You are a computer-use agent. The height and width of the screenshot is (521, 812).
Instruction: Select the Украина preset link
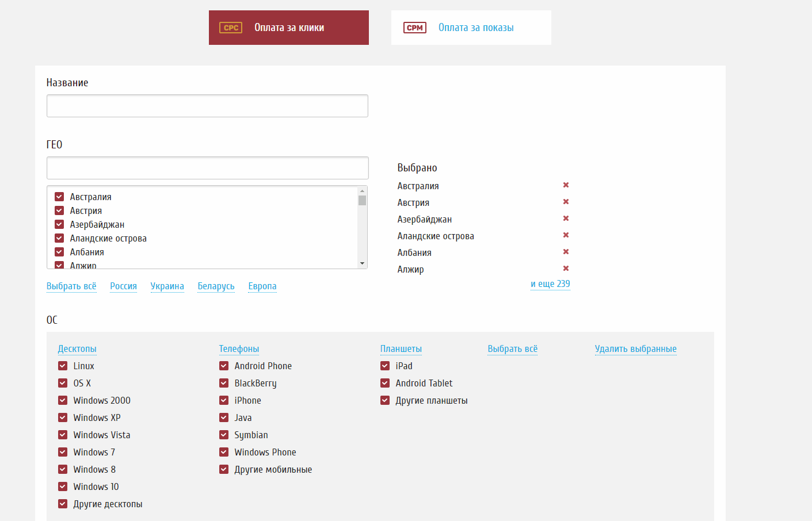coord(167,286)
